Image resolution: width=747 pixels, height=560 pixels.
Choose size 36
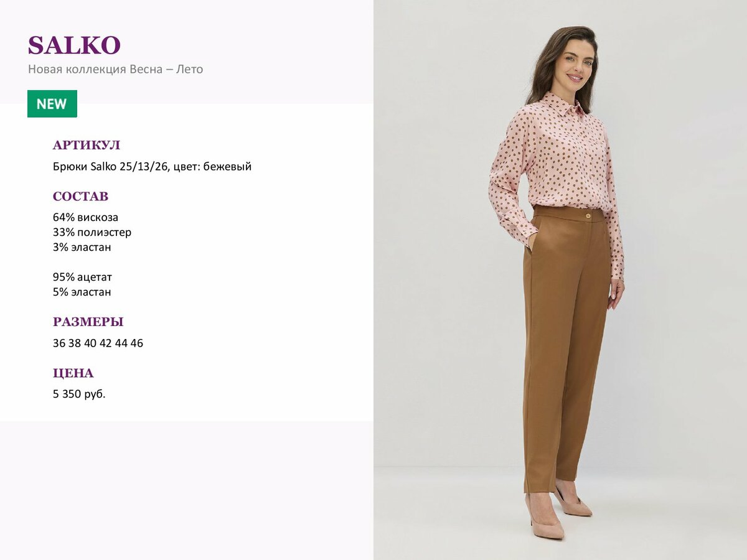pyautogui.click(x=59, y=343)
